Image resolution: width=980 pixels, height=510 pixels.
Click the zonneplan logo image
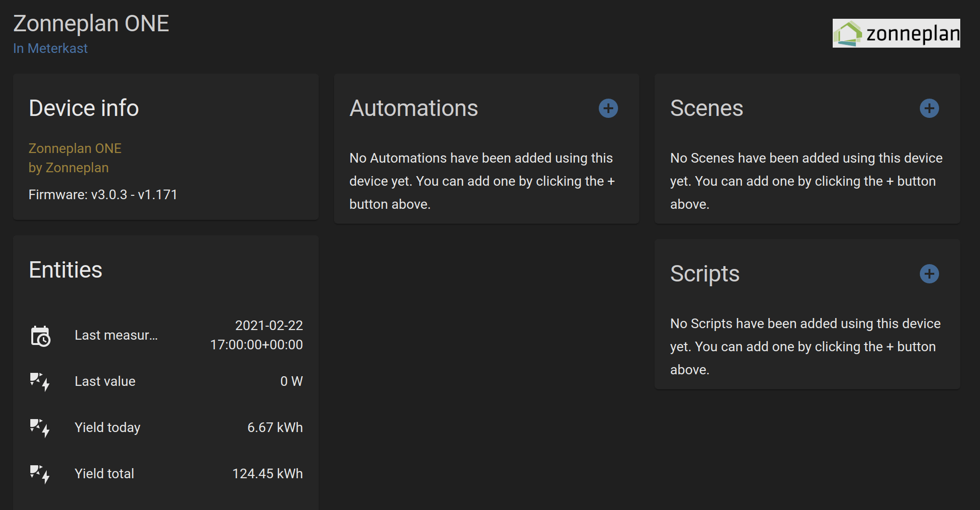[896, 33]
